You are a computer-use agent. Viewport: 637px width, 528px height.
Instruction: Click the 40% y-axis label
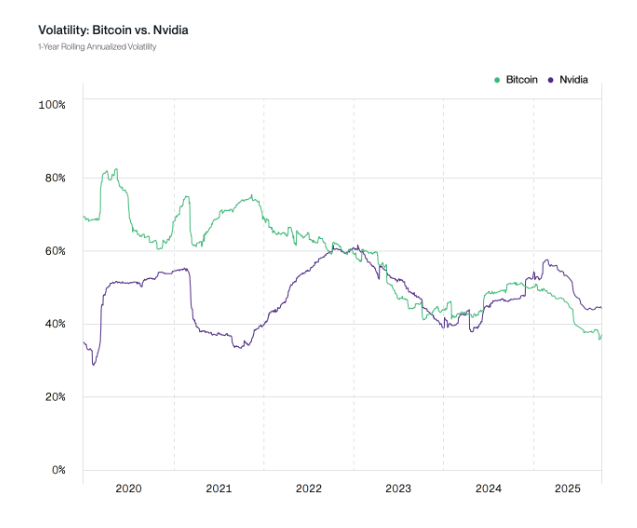click(53, 324)
